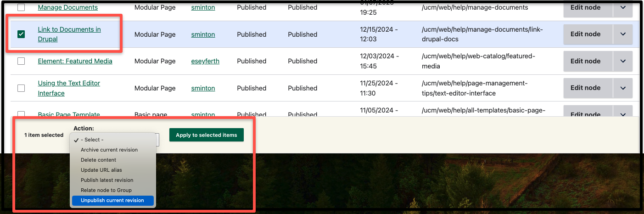Viewport: 644px width, 214px height.
Task: Select "Relate node to Group" option
Action: [x=106, y=190]
